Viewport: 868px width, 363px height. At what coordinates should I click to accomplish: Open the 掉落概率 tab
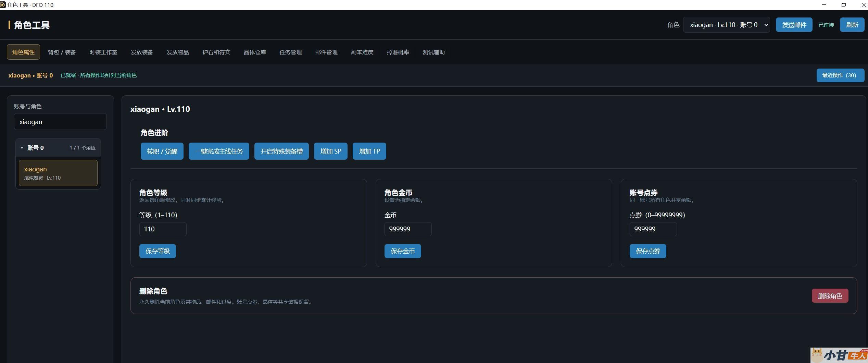click(x=398, y=52)
